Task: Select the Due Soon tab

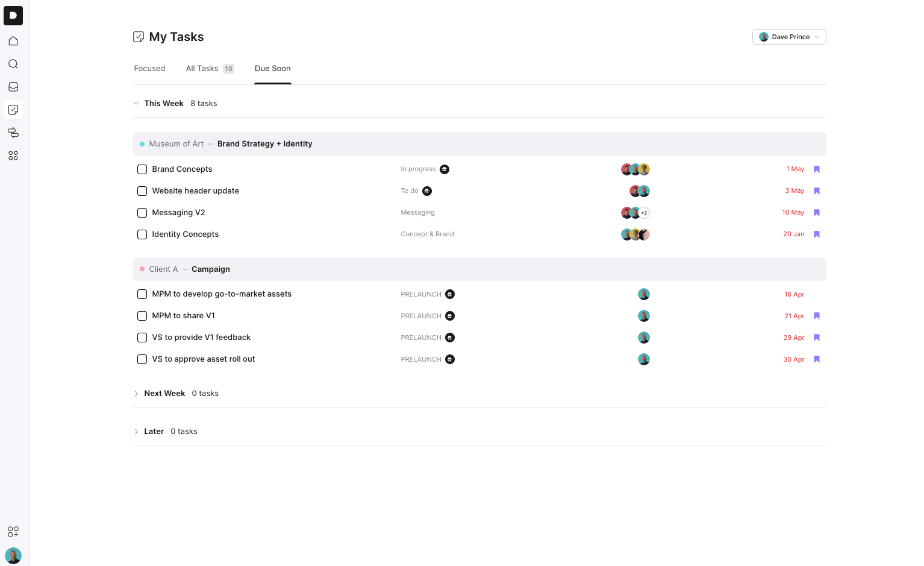Action: pos(273,69)
